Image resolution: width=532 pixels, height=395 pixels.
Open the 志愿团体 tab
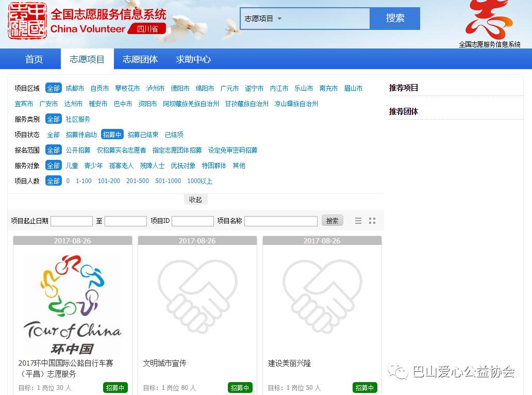(x=140, y=59)
